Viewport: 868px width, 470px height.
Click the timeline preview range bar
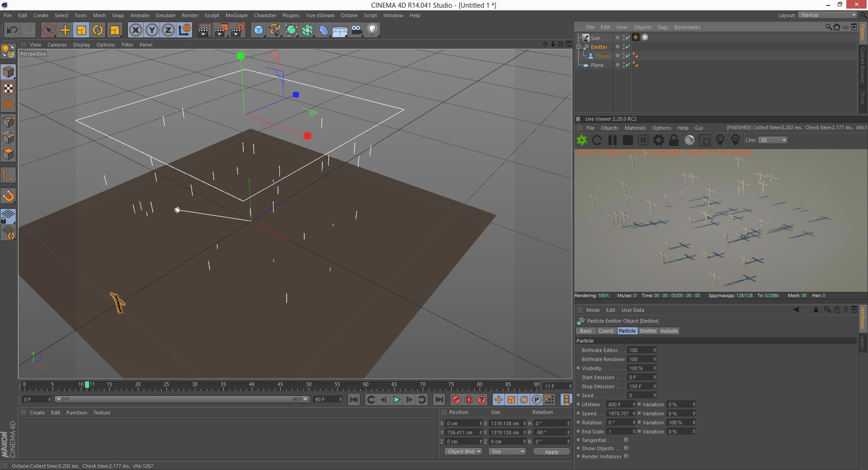click(x=182, y=399)
